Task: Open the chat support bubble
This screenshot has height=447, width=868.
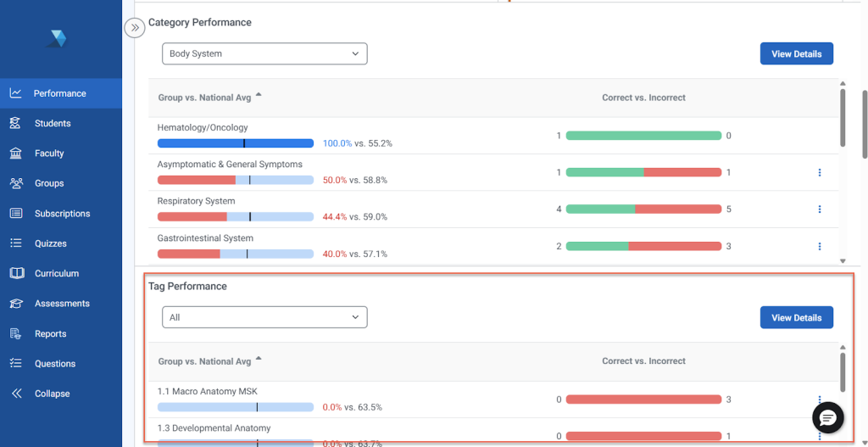Action: pyautogui.click(x=827, y=417)
